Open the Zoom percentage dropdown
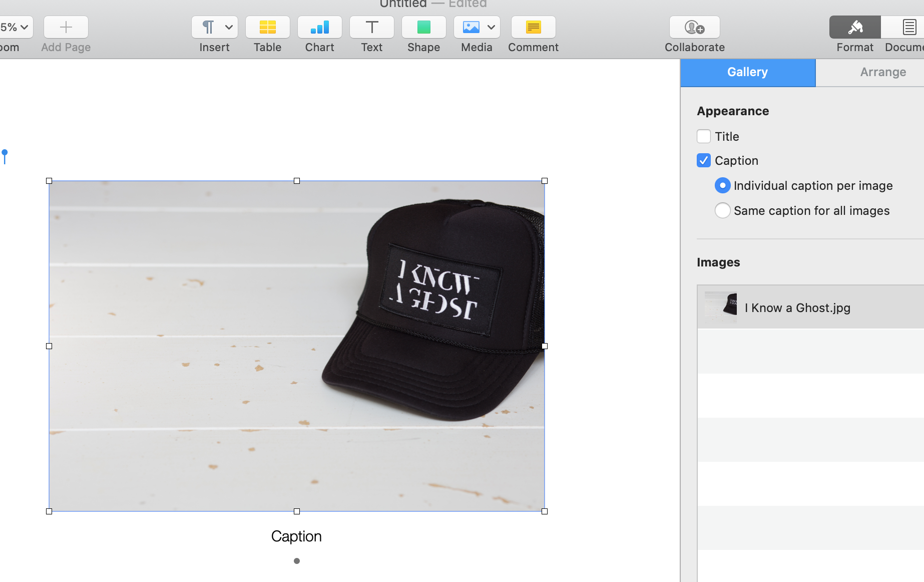 15,27
